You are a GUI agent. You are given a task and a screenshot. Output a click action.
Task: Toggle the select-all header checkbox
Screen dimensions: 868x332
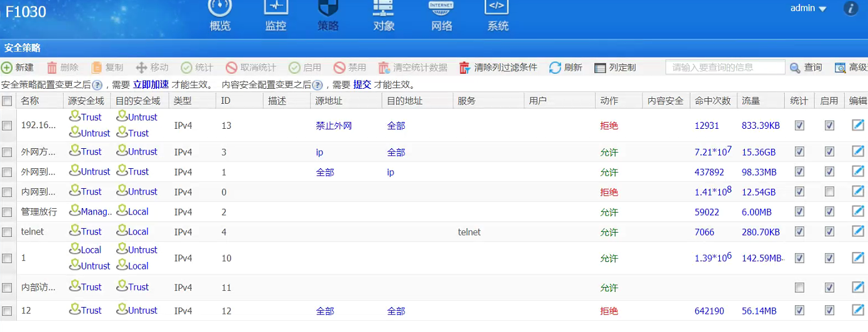click(7, 101)
